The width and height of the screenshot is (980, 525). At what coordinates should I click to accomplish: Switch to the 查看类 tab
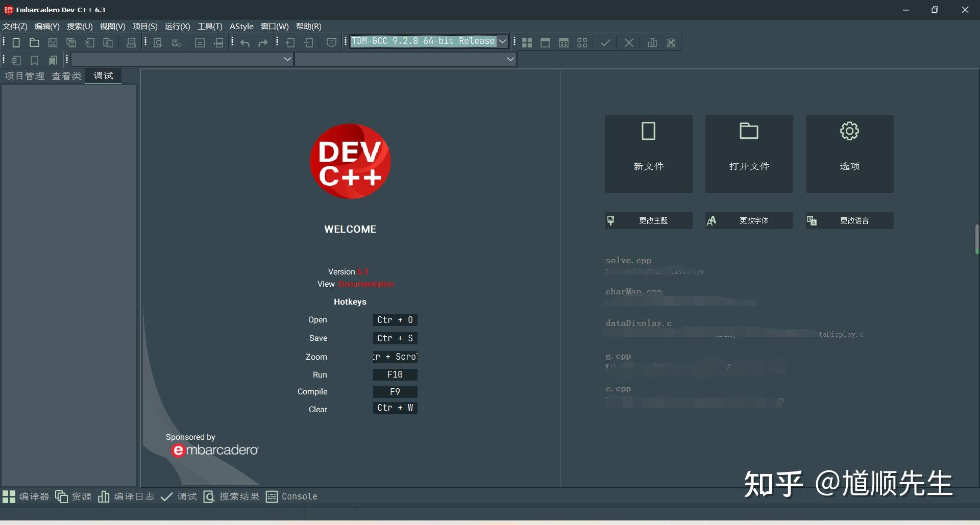coord(66,76)
